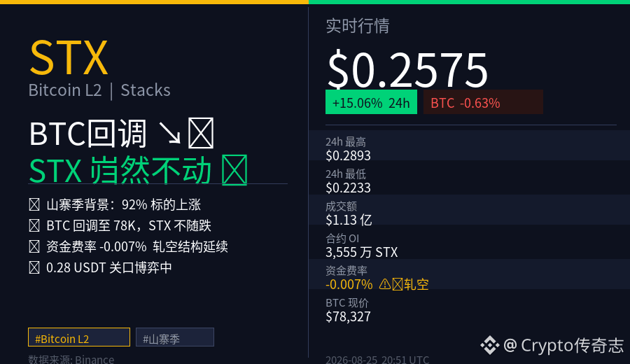This screenshot has height=364, width=630.
Task: Click the #山寨季 tag
Action: pyautogui.click(x=175, y=337)
